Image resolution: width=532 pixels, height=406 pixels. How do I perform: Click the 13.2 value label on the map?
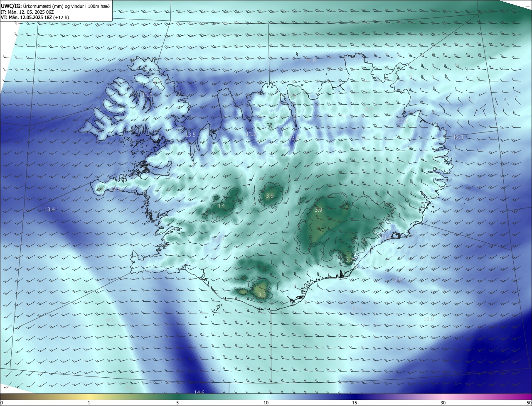(x=251, y=135)
